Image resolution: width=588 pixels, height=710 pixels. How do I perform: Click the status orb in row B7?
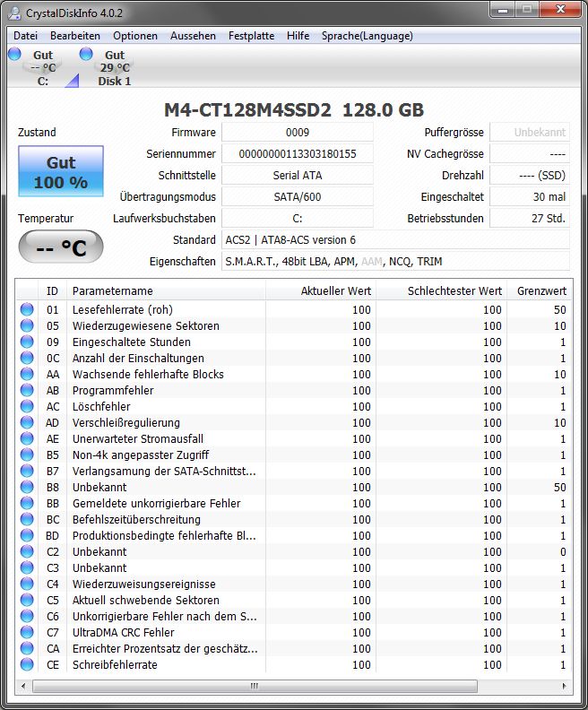pyautogui.click(x=27, y=471)
